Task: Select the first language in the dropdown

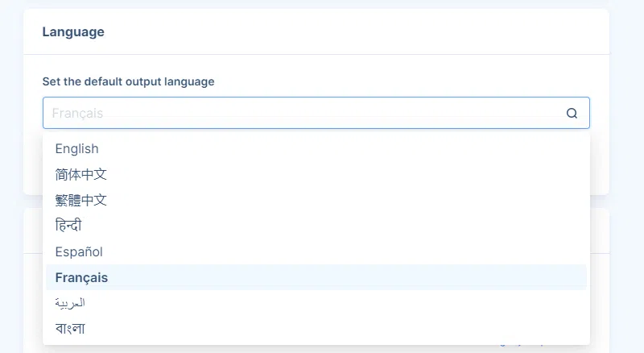Action: point(77,148)
